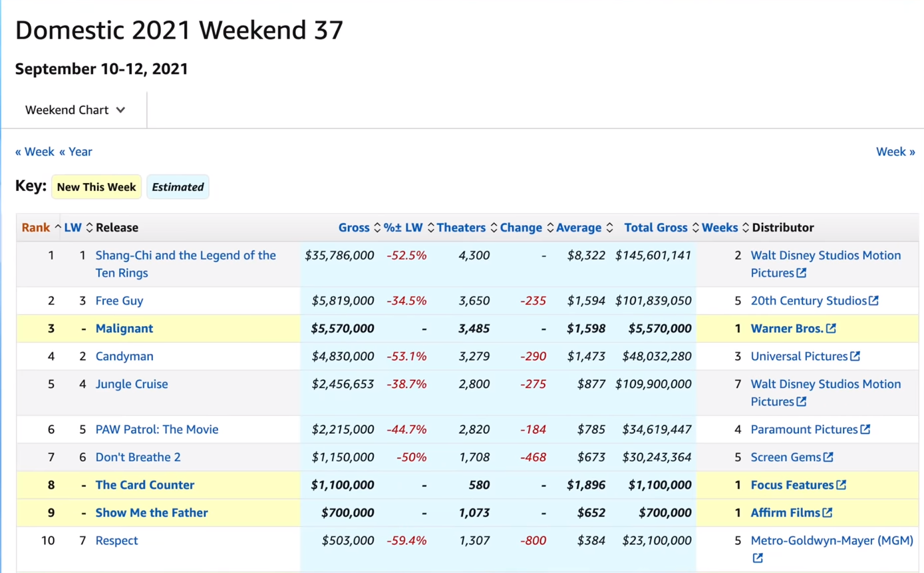The width and height of the screenshot is (924, 573).
Task: Open Screen Gems distributor link
Action: (x=786, y=457)
